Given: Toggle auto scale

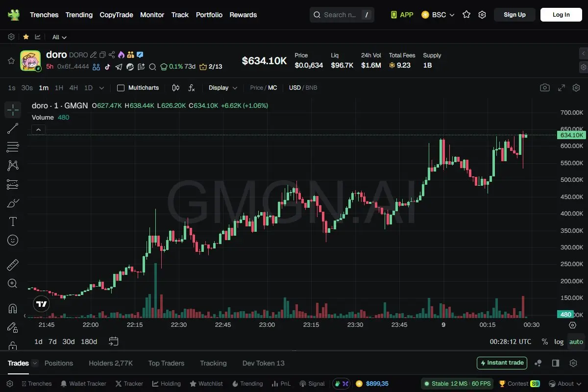Looking at the screenshot, I should [x=576, y=342].
